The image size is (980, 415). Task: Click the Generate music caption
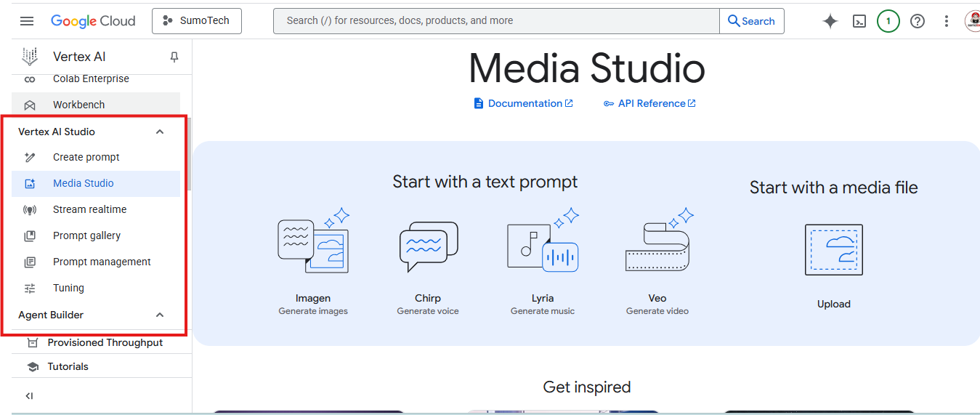[543, 311]
